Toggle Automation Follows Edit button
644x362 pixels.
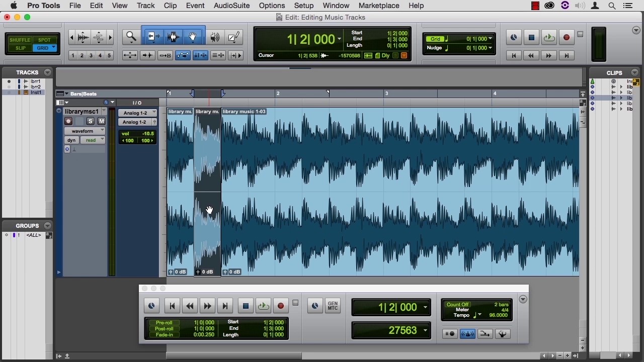(183, 55)
